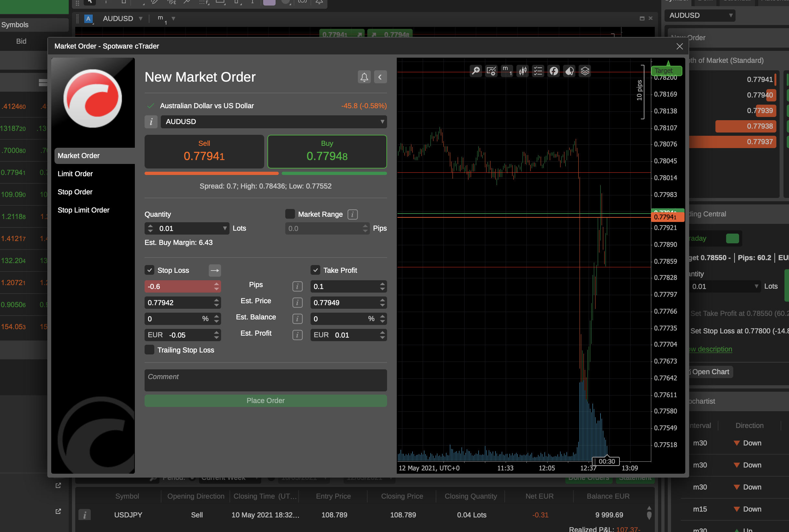
Task: Select Limit Order in the sidebar
Action: [75, 174]
